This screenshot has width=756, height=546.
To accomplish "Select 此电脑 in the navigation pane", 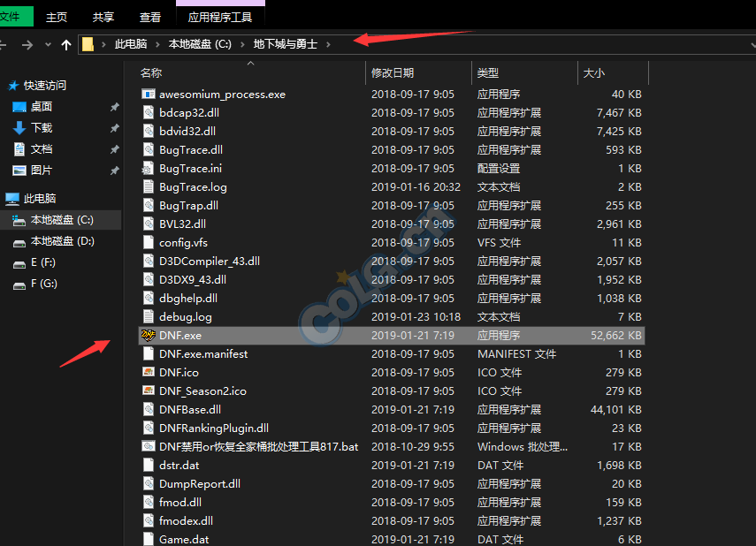I will 40,199.
